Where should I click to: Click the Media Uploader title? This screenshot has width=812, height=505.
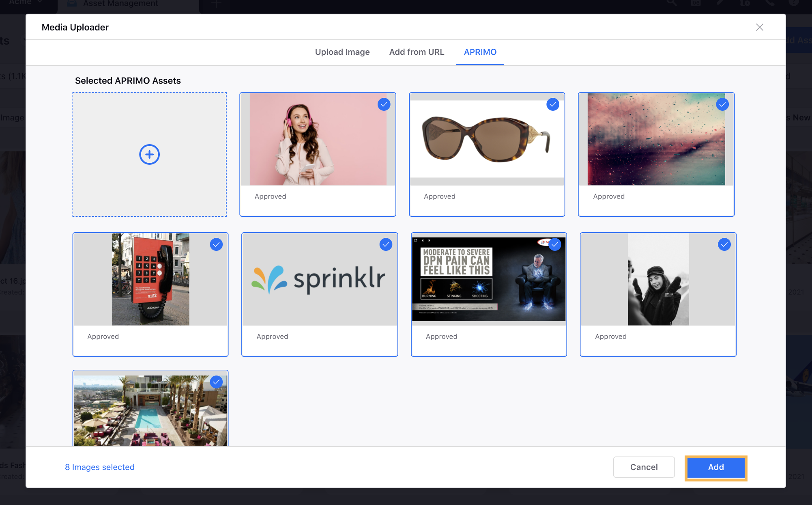pyautogui.click(x=75, y=27)
